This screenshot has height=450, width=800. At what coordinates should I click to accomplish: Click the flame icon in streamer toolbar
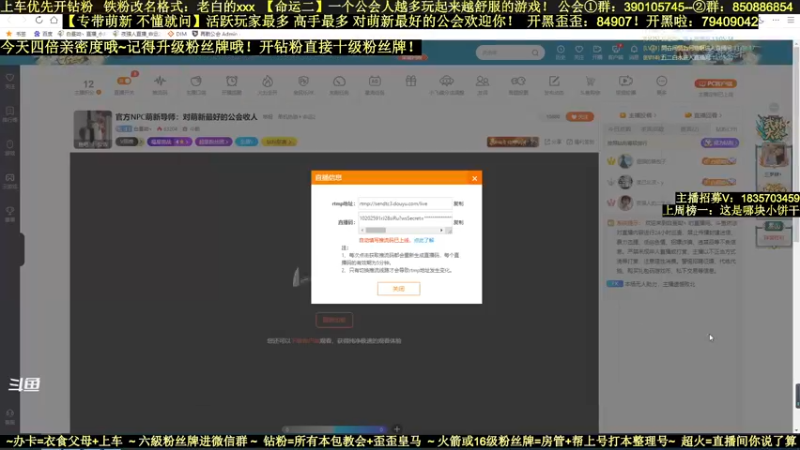267,81
